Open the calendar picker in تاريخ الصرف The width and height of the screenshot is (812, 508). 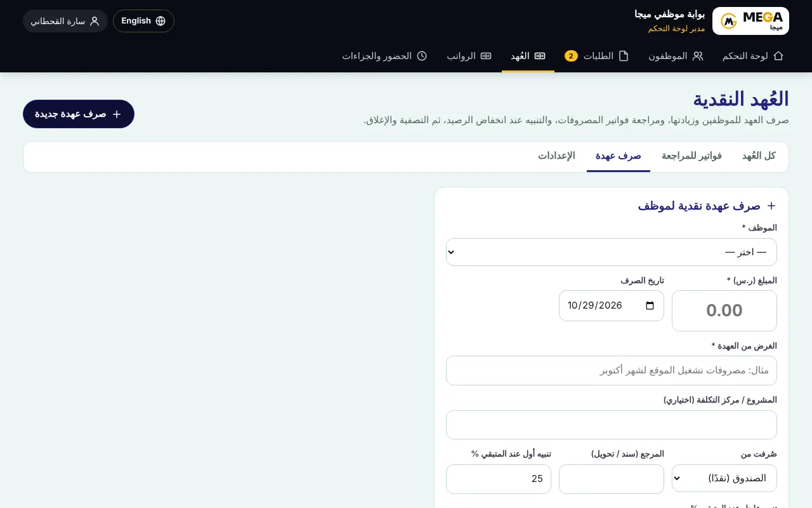(x=650, y=305)
